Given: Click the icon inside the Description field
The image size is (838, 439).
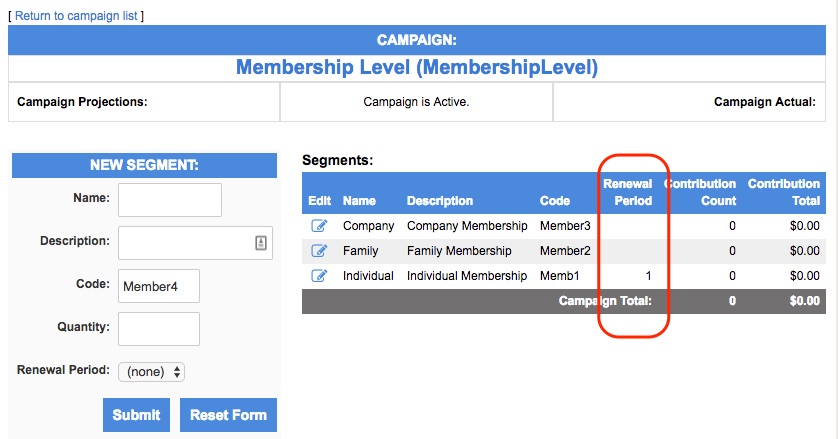Looking at the screenshot, I should point(261,243).
